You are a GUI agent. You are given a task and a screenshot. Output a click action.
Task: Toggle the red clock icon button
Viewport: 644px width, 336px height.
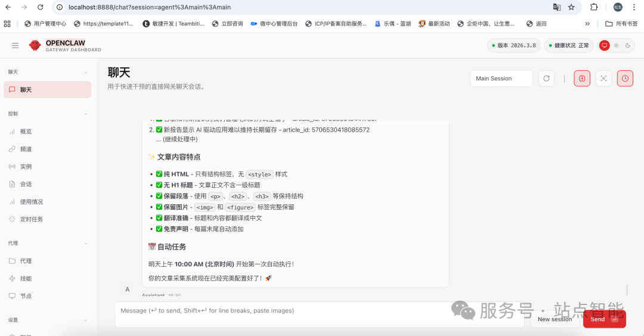pos(625,79)
